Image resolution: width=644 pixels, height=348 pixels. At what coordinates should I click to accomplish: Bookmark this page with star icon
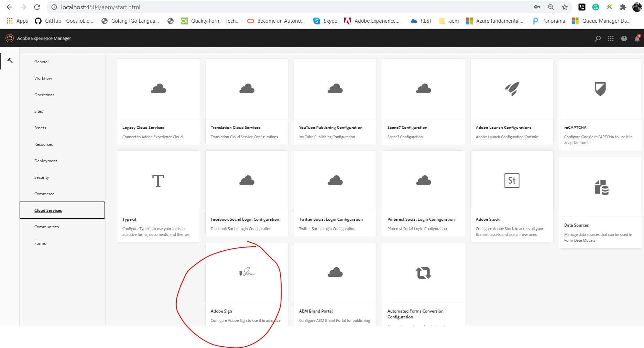[565, 7]
